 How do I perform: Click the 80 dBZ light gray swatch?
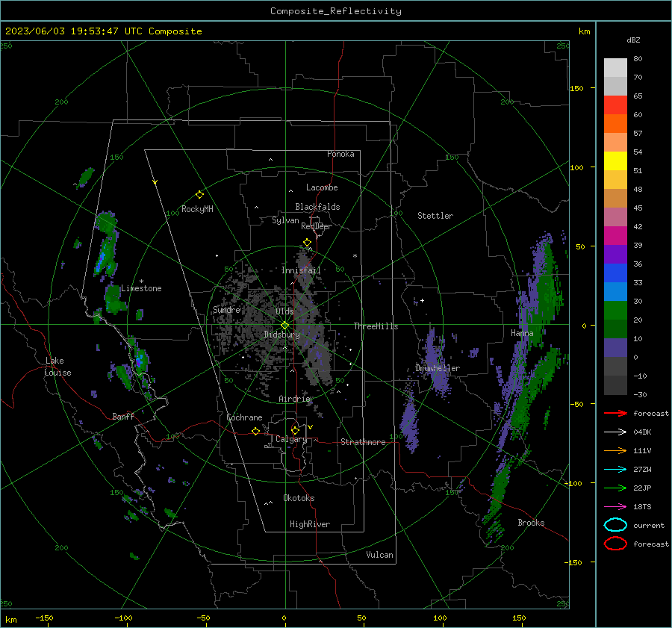[615, 67]
